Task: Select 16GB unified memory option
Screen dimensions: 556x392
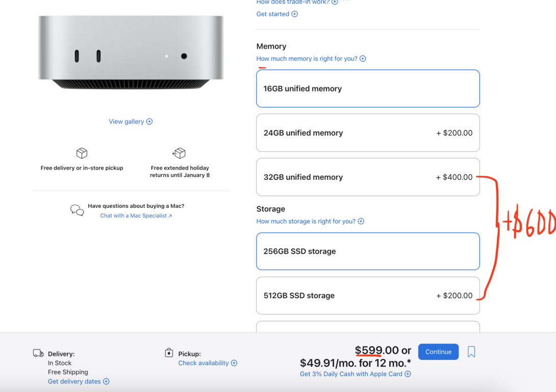Action: pos(368,89)
